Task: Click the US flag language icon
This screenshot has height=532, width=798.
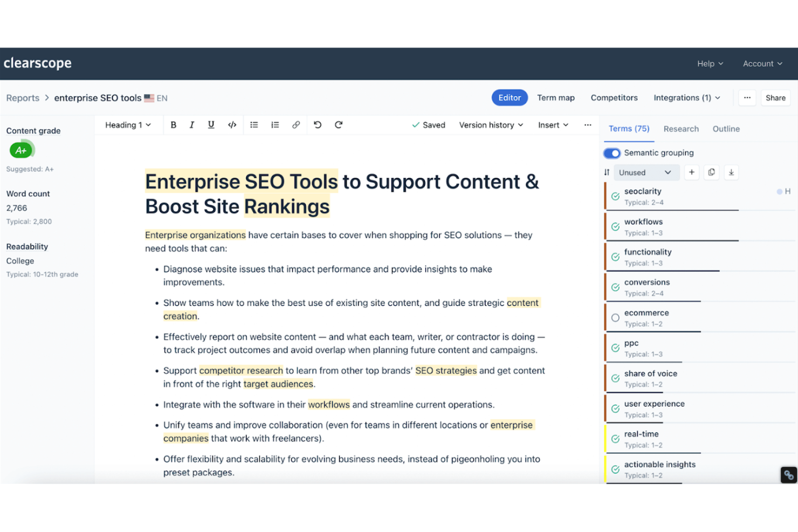Action: (149, 98)
